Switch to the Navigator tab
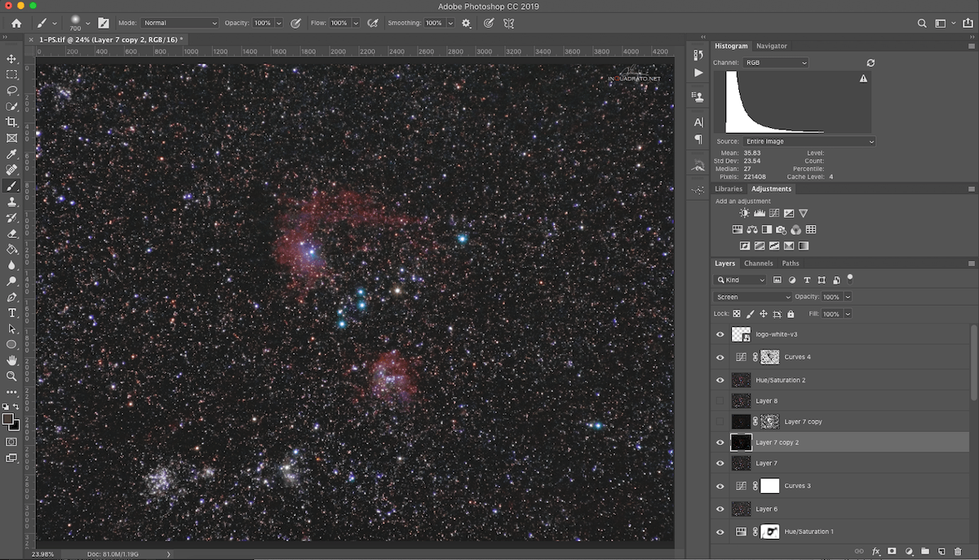The image size is (979, 560). point(771,46)
